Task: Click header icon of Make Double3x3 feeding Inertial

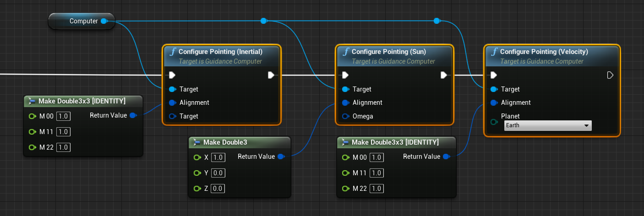Action: (32, 101)
